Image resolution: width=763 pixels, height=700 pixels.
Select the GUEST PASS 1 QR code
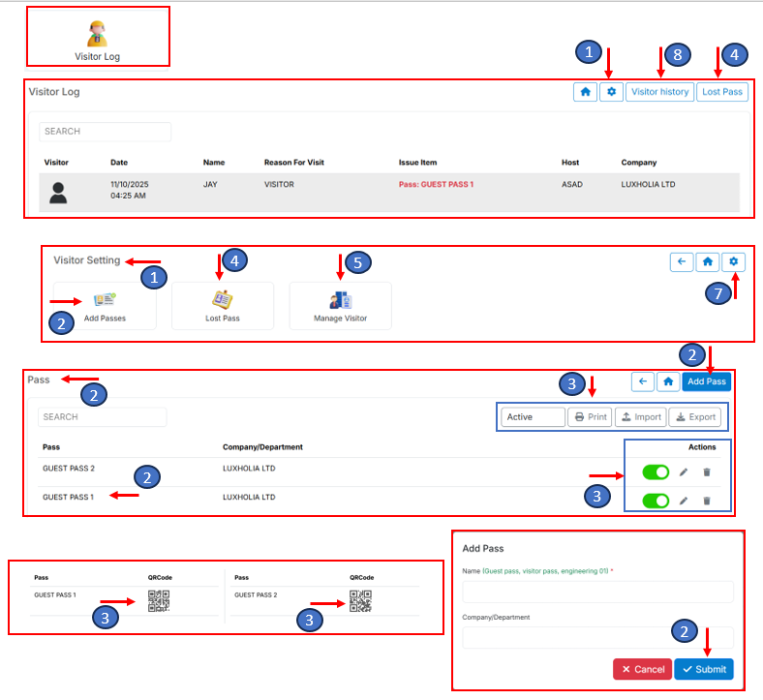pyautogui.click(x=160, y=601)
